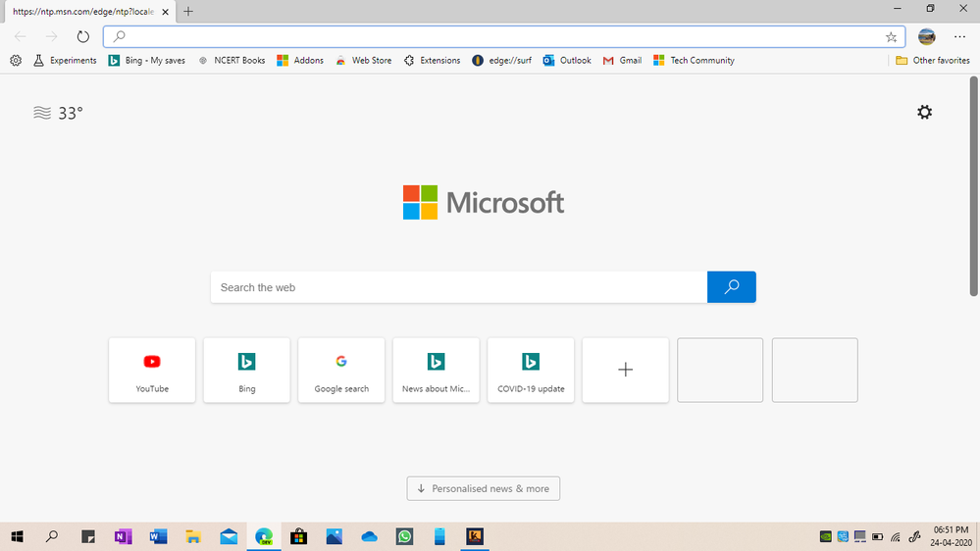Image resolution: width=980 pixels, height=551 pixels.
Task: Open the Bing quick link tile
Action: tap(247, 371)
